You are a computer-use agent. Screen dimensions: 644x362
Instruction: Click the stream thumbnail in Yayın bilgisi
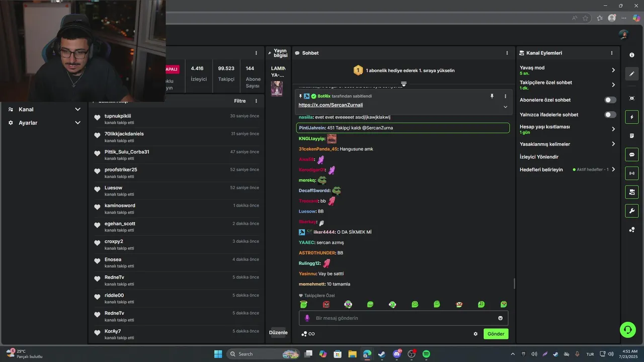pos(277,88)
